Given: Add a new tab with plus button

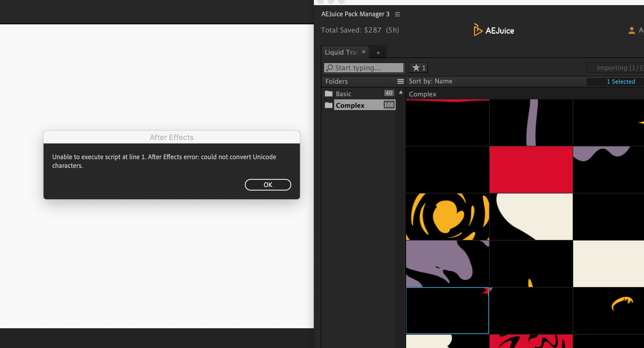Looking at the screenshot, I should pyautogui.click(x=378, y=53).
